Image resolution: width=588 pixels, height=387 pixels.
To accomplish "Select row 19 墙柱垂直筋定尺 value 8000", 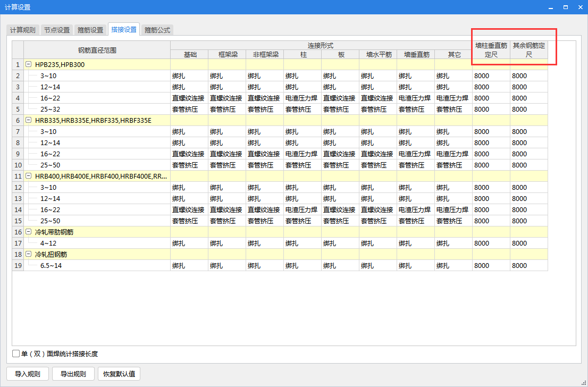I will [x=491, y=265].
